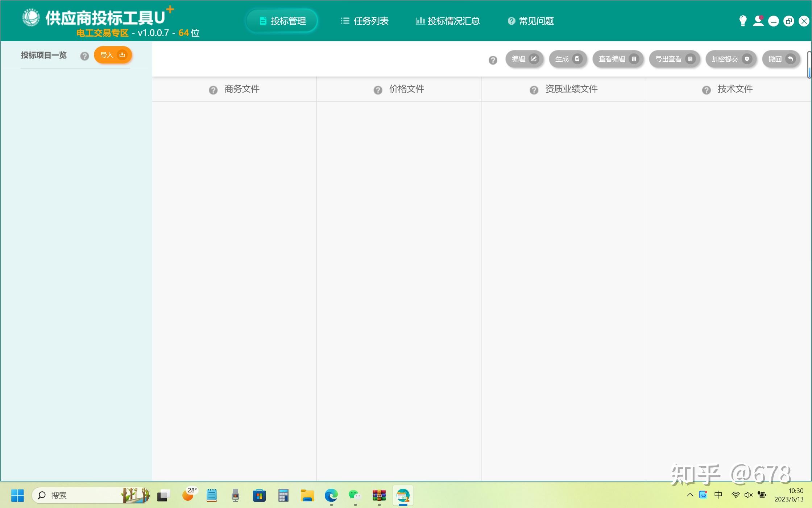
Task: Click the 撤回 withdraw button
Action: (x=781, y=59)
